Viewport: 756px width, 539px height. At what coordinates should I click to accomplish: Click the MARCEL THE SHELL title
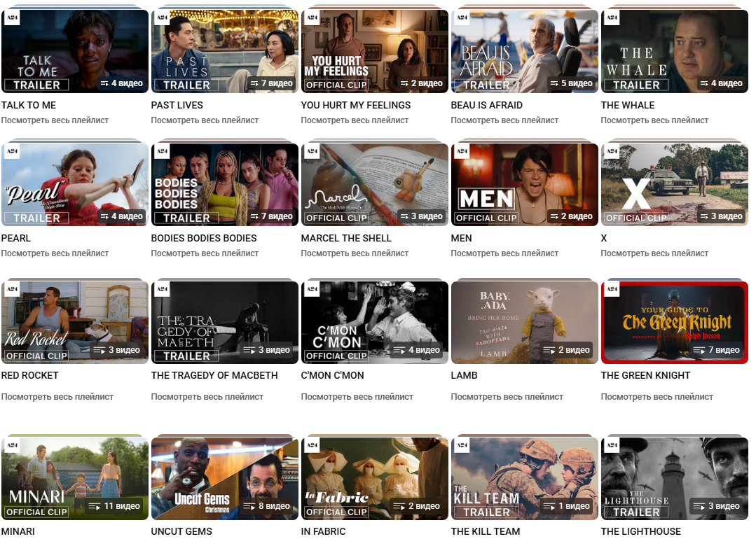pyautogui.click(x=346, y=238)
